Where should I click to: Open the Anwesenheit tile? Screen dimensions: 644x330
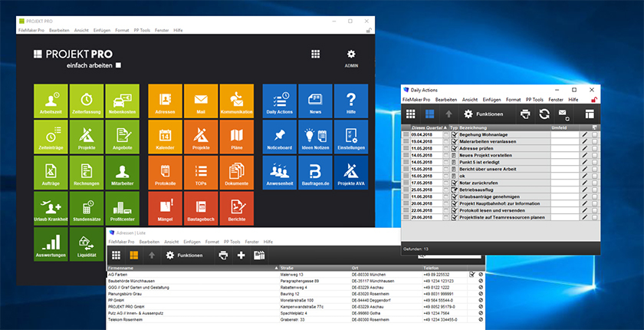[x=280, y=173]
